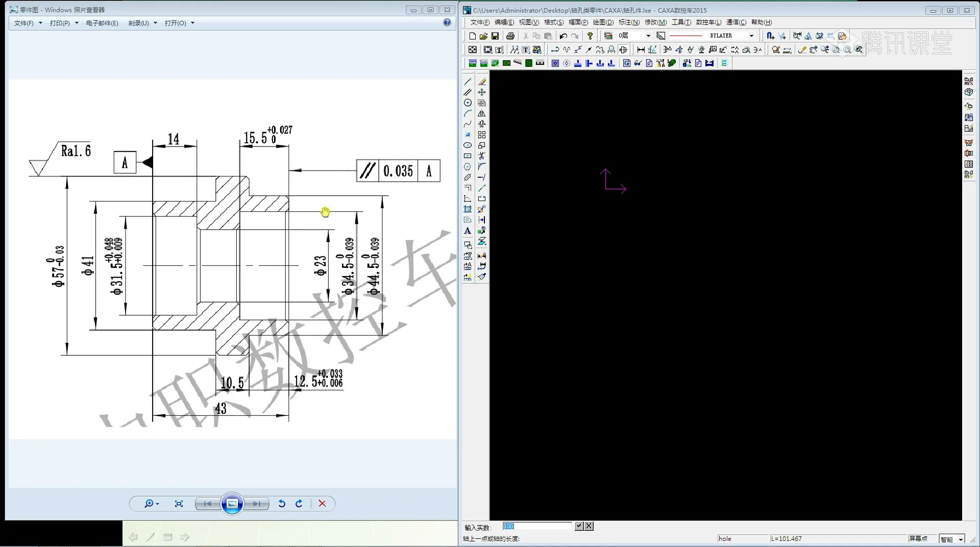The width and height of the screenshot is (980, 547).
Task: Open the layer dropdown showing 0层
Action: [648, 36]
